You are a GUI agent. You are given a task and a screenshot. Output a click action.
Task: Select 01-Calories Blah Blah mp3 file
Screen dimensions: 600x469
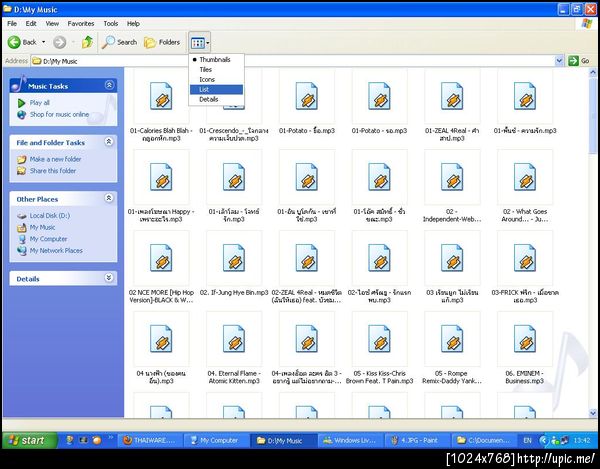pos(161,96)
